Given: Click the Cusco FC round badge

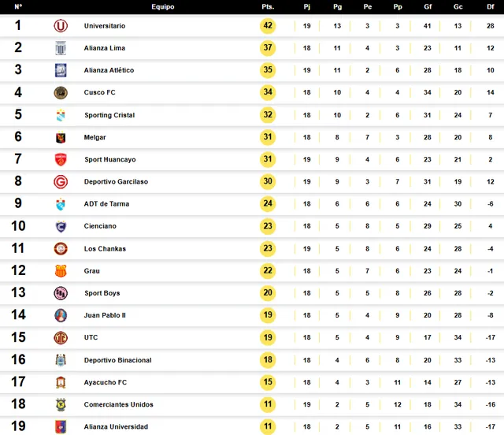Looking at the screenshot, I should coord(61,93).
